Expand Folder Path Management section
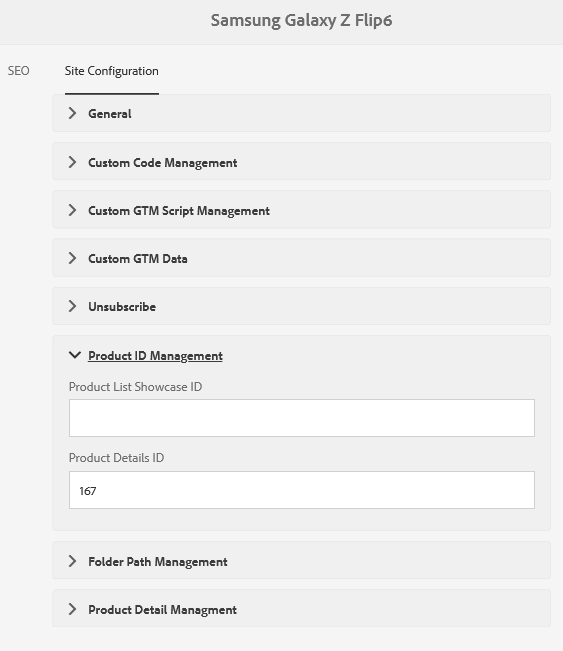Image resolution: width=563 pixels, height=651 pixels. 301,560
